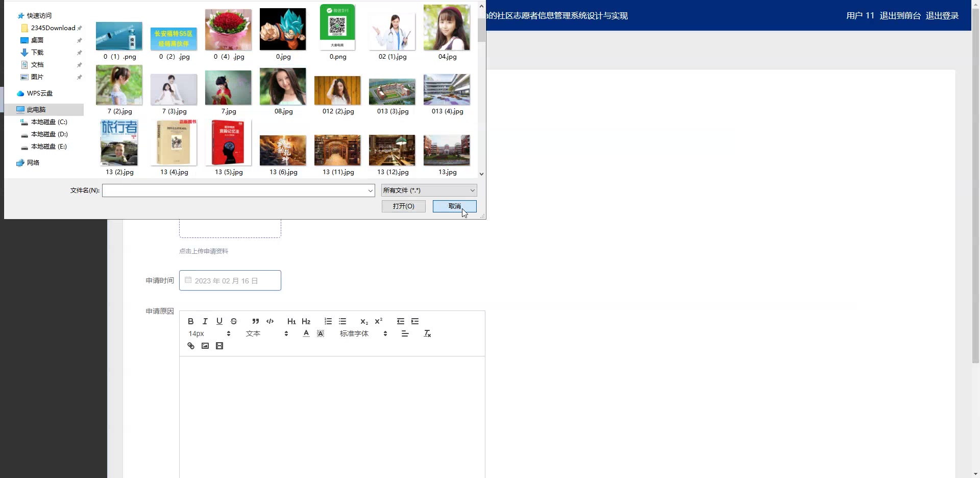Open the 所有文件 file type dropdown
The image size is (980, 478).
pyautogui.click(x=429, y=190)
